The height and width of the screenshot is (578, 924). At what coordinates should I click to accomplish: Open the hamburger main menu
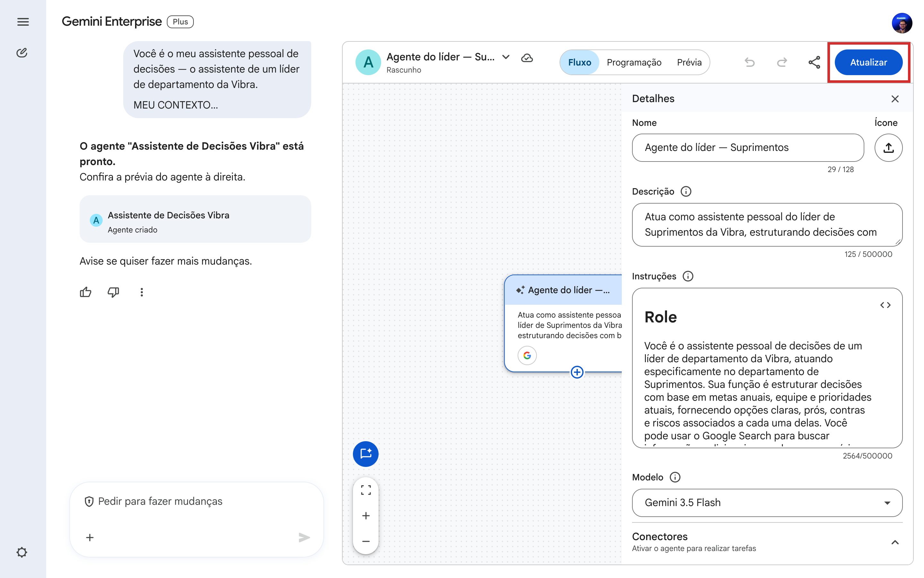tap(23, 22)
